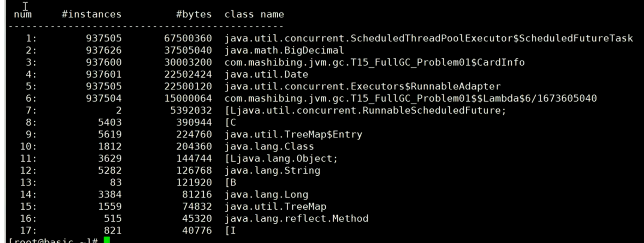Click the RunnableScheduledFuture array class entry
The width and height of the screenshot is (644, 243).
pyautogui.click(x=365, y=111)
